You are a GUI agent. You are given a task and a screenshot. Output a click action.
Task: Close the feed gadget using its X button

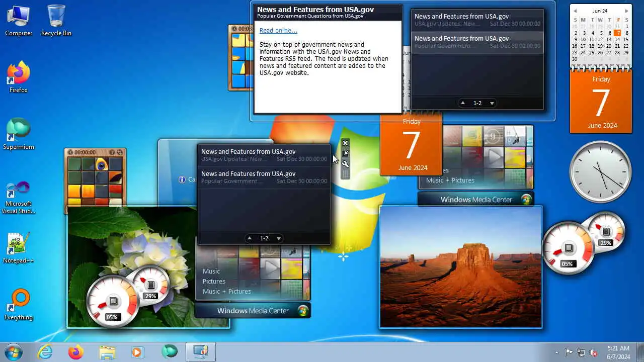(345, 143)
